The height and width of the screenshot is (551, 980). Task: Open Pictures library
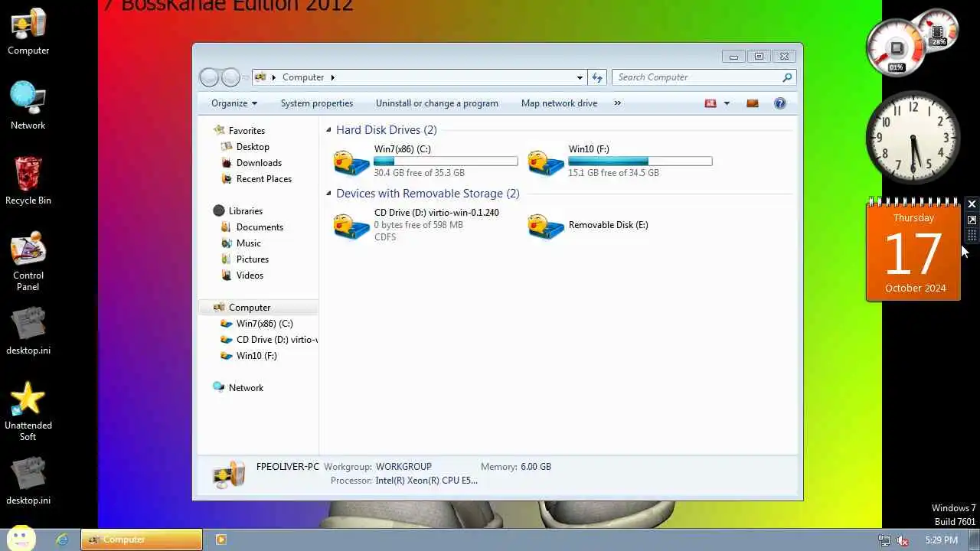pyautogui.click(x=253, y=259)
